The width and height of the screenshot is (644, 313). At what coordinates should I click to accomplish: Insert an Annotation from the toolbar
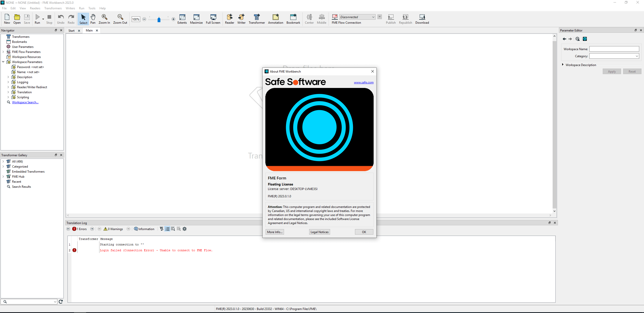[x=276, y=19]
